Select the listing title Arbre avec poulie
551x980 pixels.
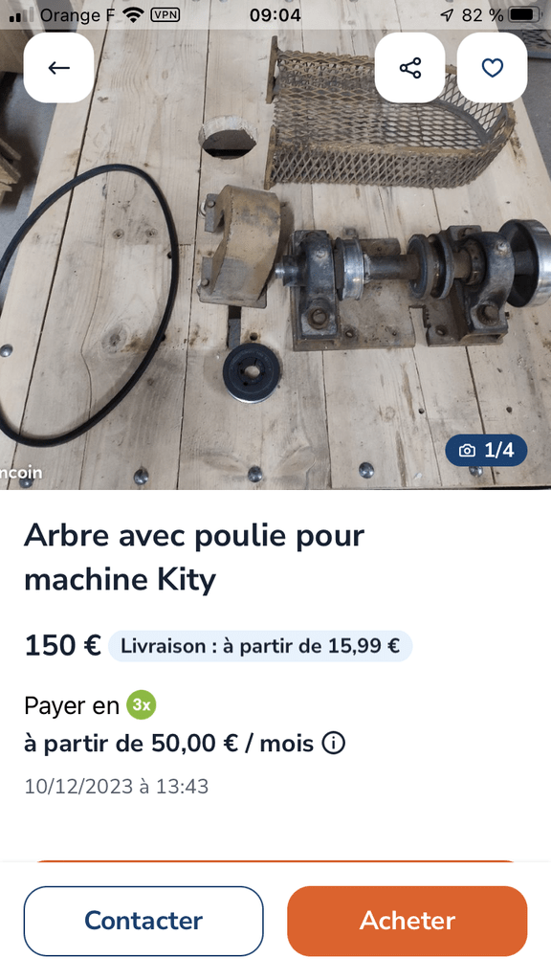click(194, 558)
